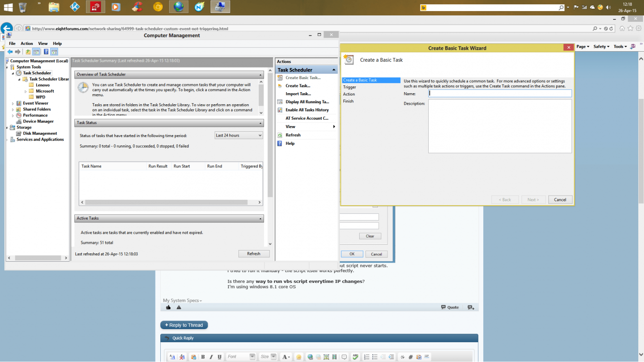The image size is (644, 362).
Task: Open the browser gear settings icon
Action: (638, 28)
